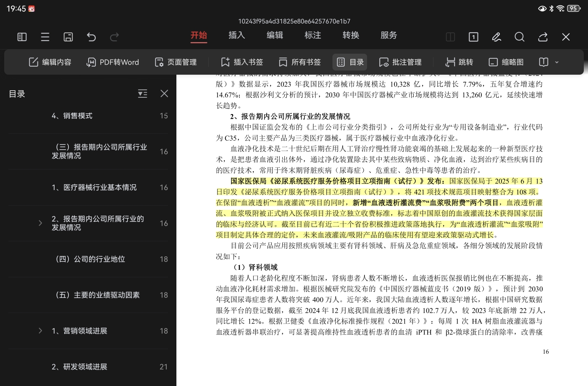Switch to the 标注 tab
The image size is (588, 386).
pyautogui.click(x=313, y=35)
